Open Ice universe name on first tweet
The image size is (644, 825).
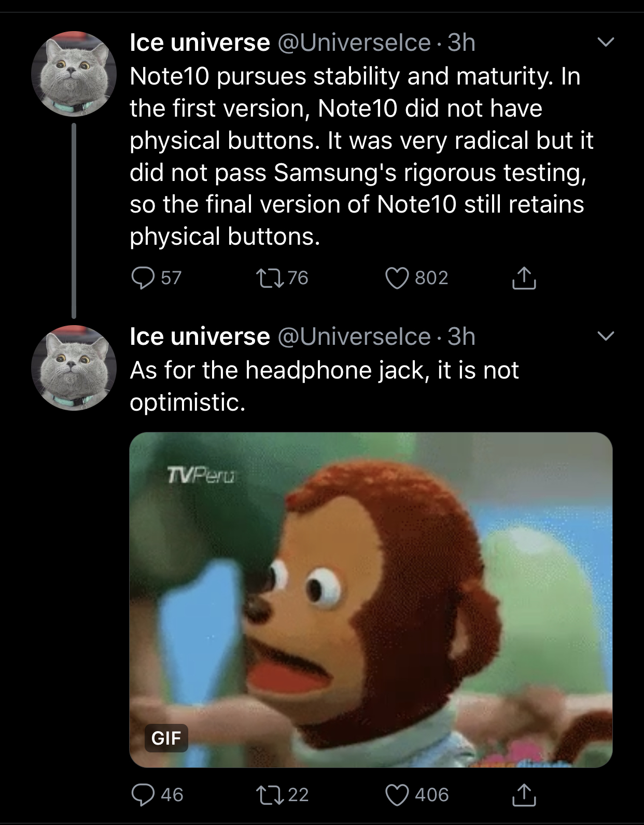pyautogui.click(x=200, y=43)
